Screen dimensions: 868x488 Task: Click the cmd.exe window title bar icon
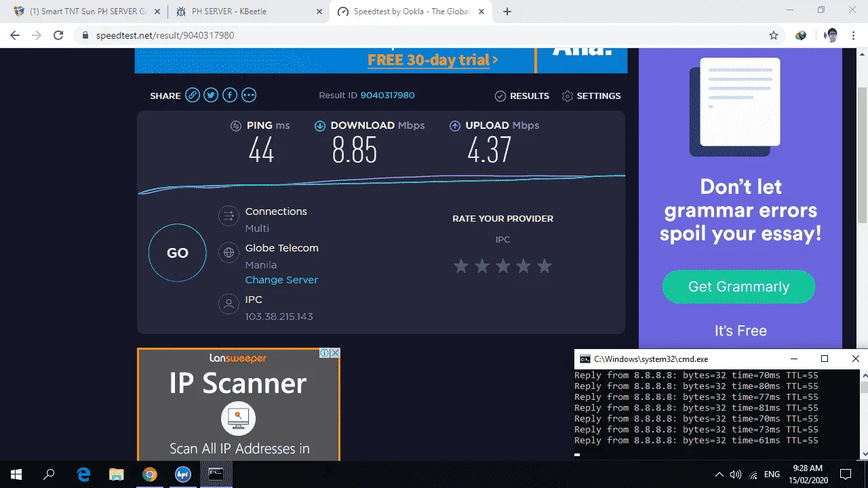(585, 359)
